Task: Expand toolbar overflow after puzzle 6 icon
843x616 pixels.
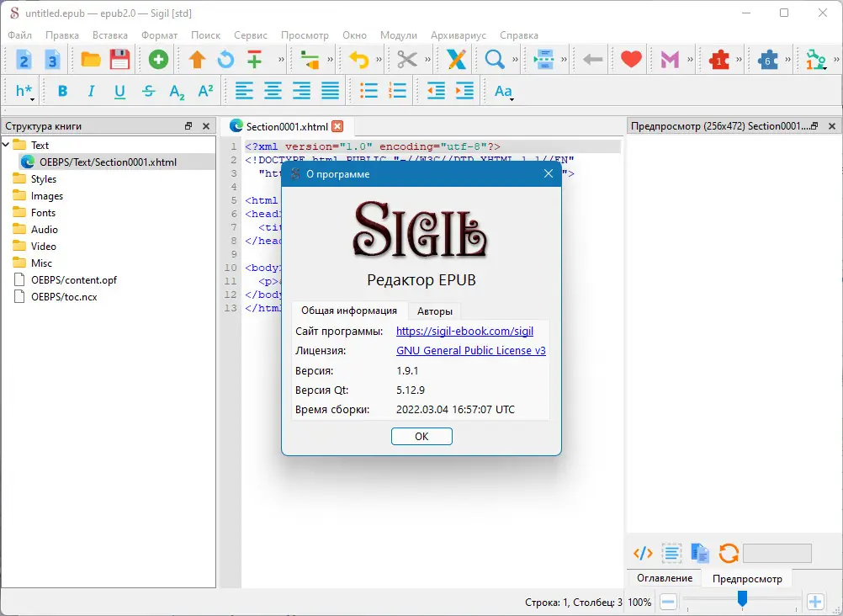Action: (x=788, y=59)
